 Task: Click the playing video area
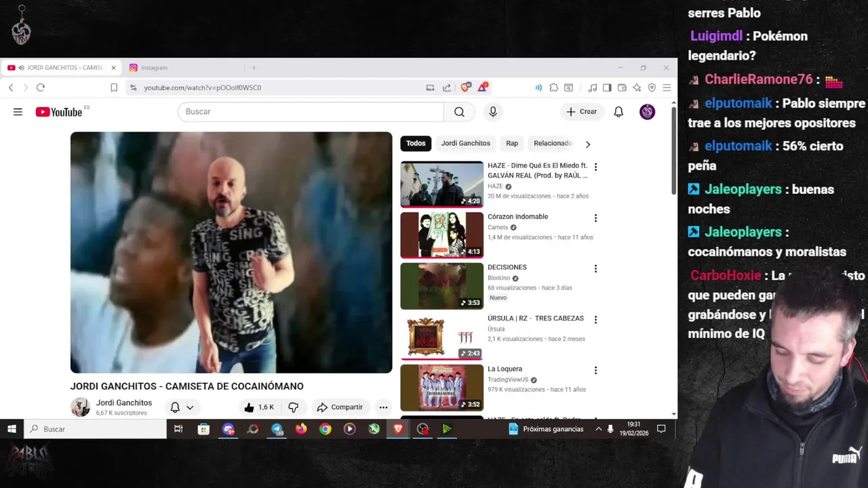pyautogui.click(x=231, y=252)
